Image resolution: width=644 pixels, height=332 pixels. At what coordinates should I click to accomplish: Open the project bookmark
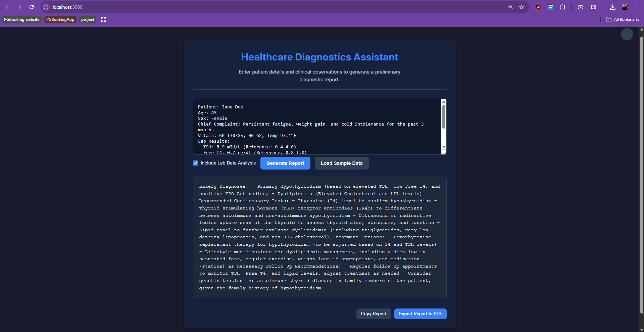coord(88,19)
